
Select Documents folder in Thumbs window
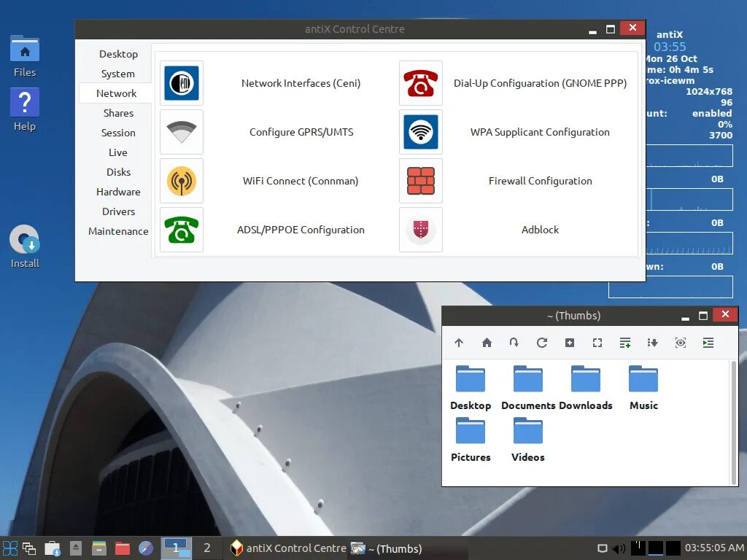528,388
